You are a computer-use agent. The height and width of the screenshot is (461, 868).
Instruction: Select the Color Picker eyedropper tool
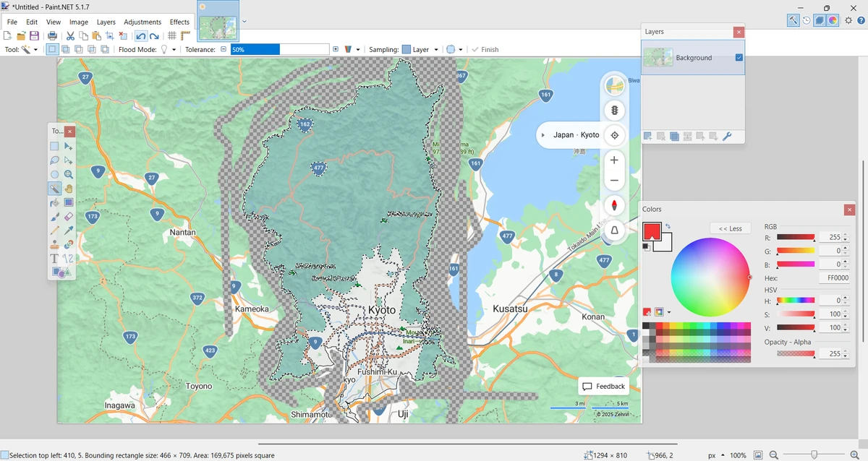[x=68, y=231]
